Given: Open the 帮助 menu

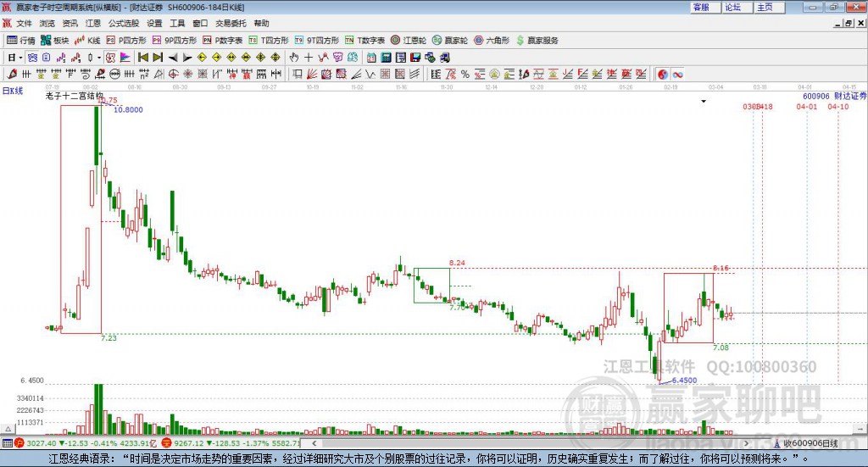Looking at the screenshot, I should [x=261, y=23].
